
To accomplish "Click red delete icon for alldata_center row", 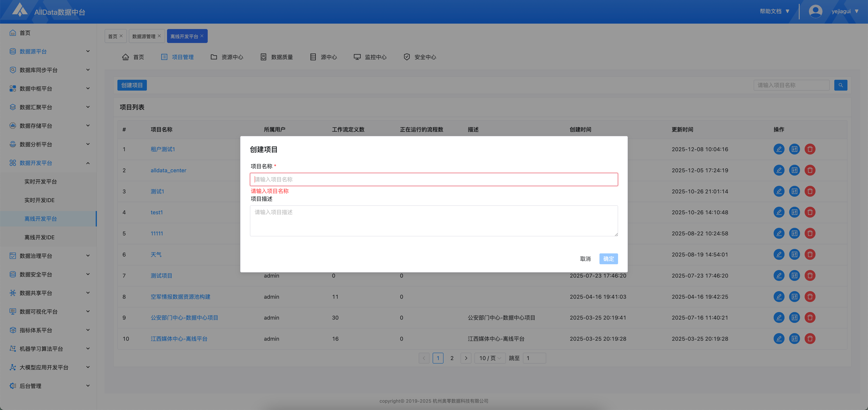I will 810,170.
